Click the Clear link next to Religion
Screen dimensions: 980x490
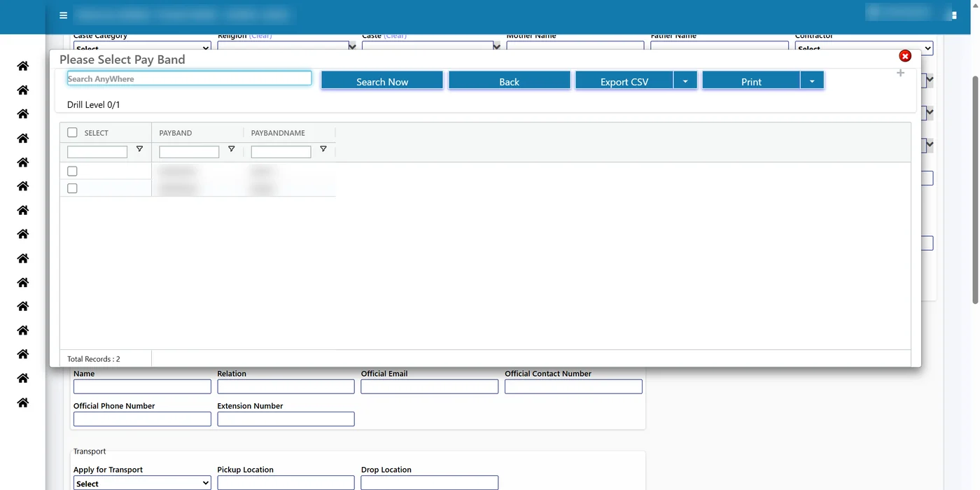pos(260,36)
